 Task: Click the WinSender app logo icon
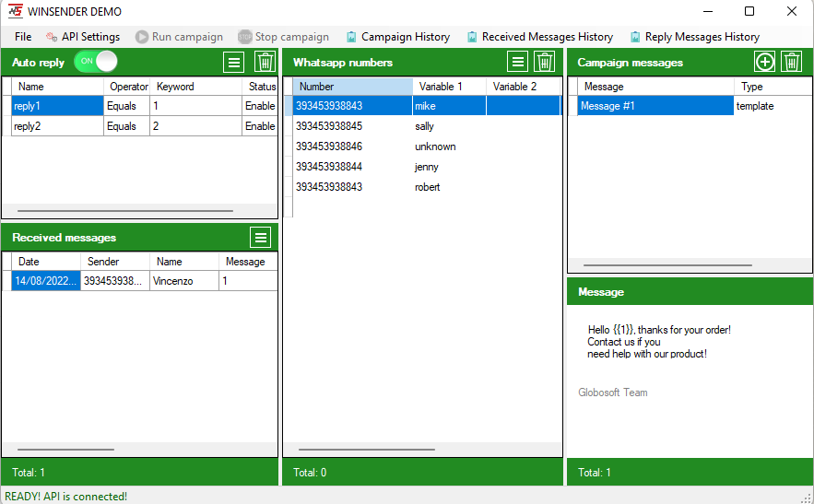point(15,11)
